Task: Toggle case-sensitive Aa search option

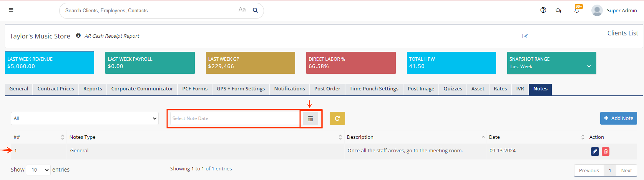Action: click(x=242, y=10)
